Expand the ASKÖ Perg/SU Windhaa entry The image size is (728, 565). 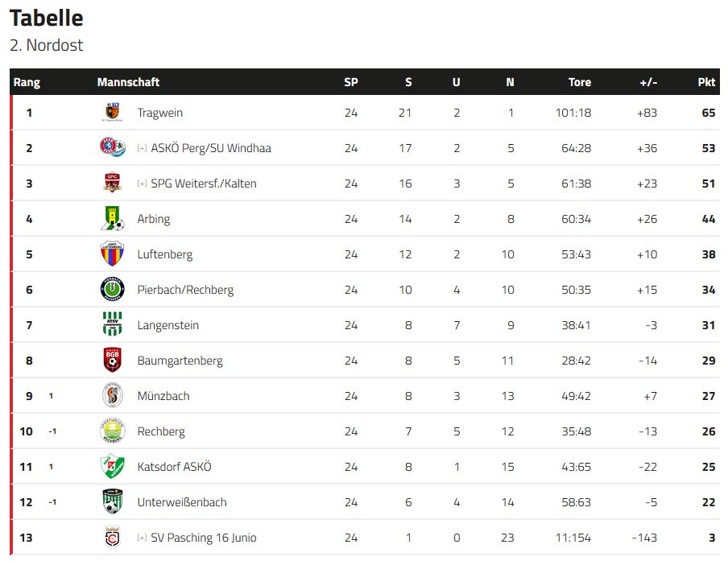coord(142,148)
